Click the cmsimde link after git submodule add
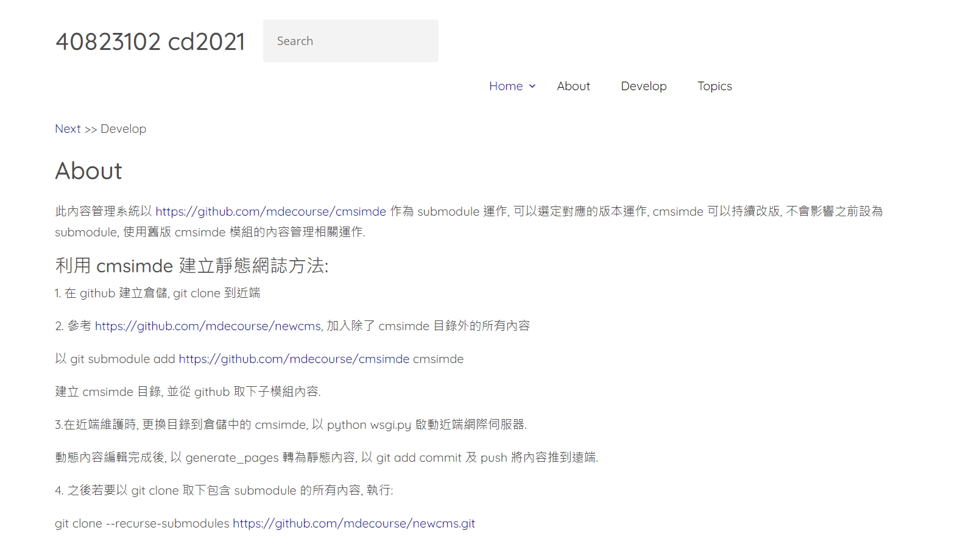This screenshot has height=547, width=980. (294, 359)
